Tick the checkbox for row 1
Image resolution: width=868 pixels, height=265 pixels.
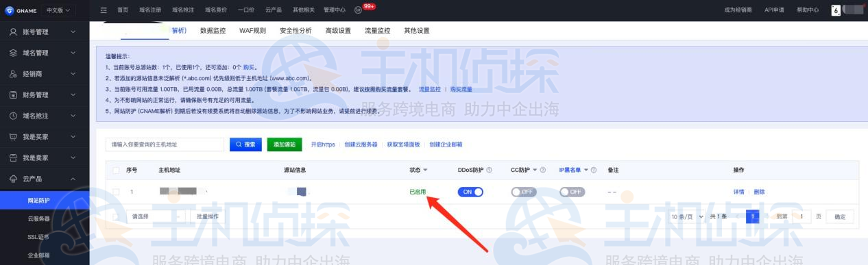click(115, 192)
